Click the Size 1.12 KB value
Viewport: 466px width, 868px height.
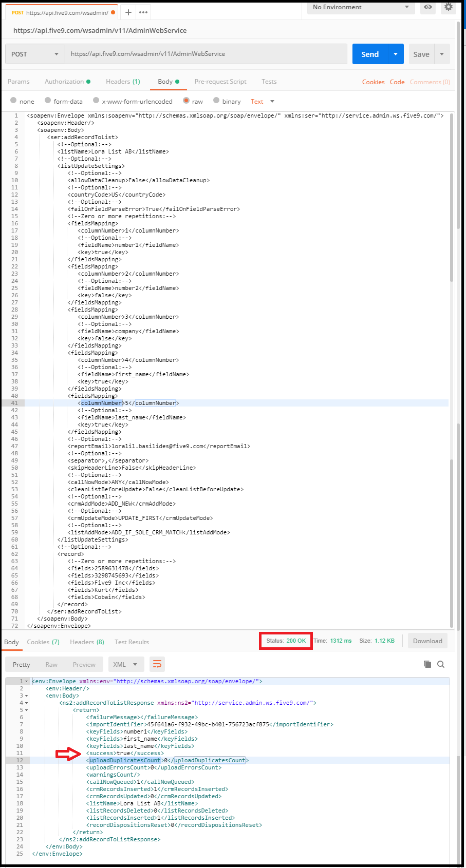(384, 641)
